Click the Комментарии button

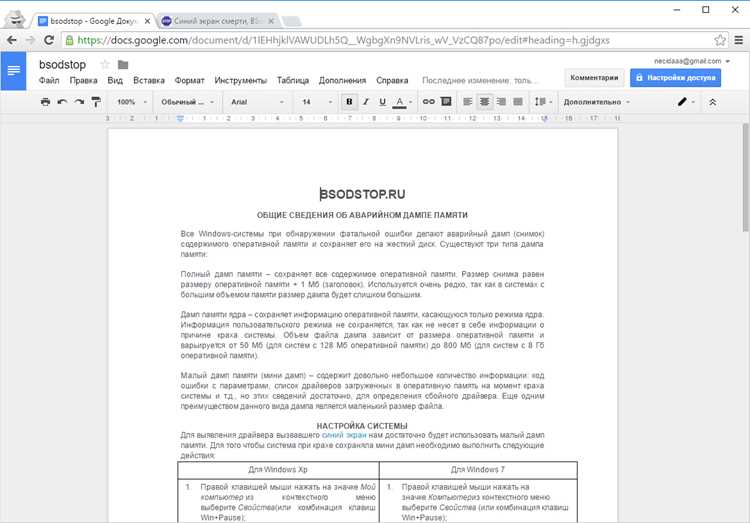point(594,78)
